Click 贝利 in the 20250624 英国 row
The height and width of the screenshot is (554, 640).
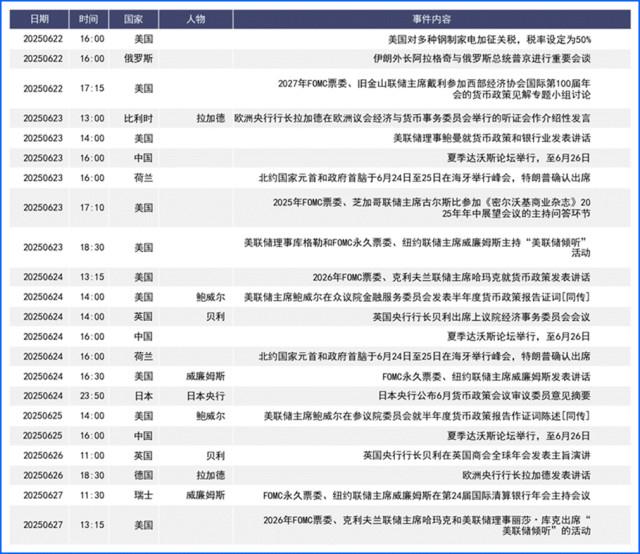[x=216, y=317]
